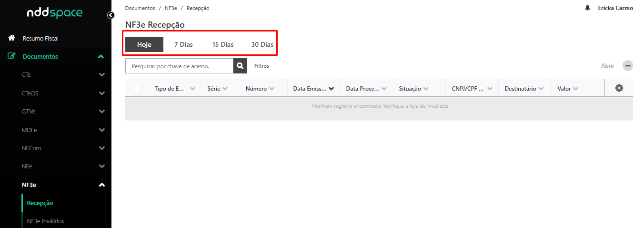The image size is (644, 228).
Task: Click the table settings gear icon
Action: point(619,88)
